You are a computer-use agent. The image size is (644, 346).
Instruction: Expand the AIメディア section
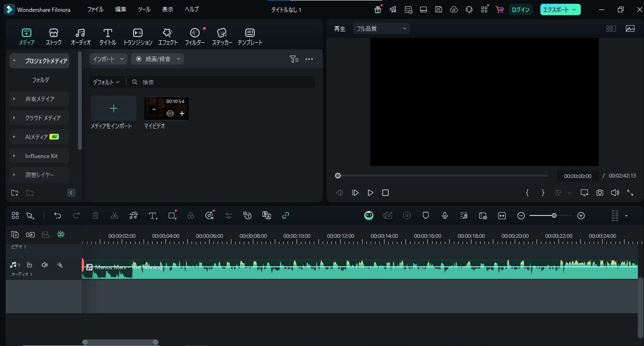[x=14, y=137]
